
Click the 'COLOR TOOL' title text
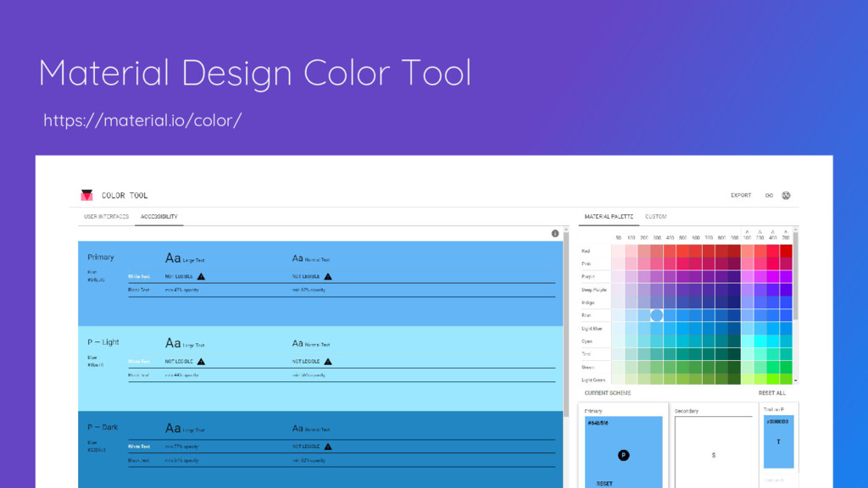pyautogui.click(x=125, y=196)
